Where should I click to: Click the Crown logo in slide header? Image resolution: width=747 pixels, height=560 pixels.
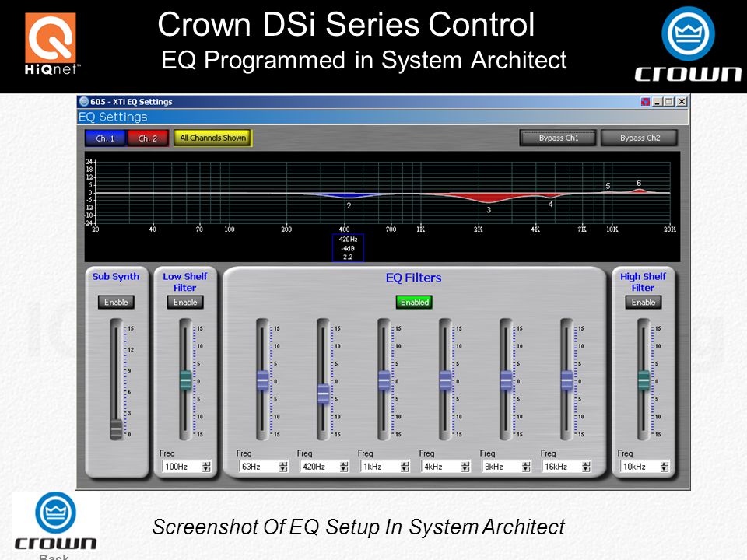[x=688, y=44]
